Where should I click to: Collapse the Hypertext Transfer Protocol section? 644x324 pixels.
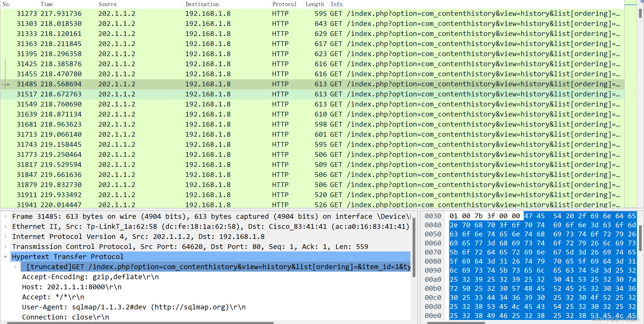pyautogui.click(x=6, y=257)
